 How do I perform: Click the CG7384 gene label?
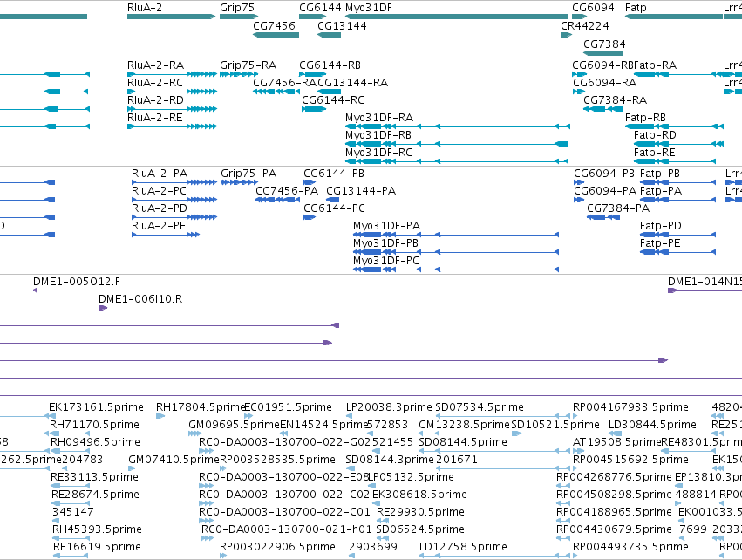pyautogui.click(x=604, y=44)
